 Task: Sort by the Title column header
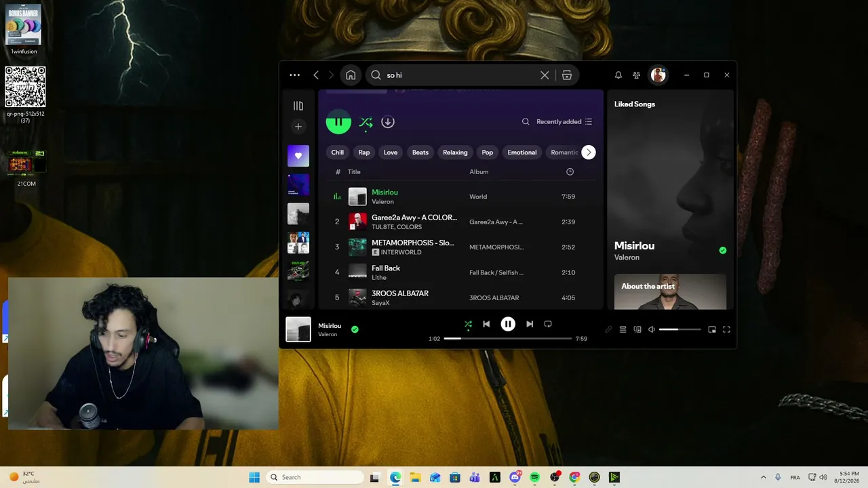point(354,172)
